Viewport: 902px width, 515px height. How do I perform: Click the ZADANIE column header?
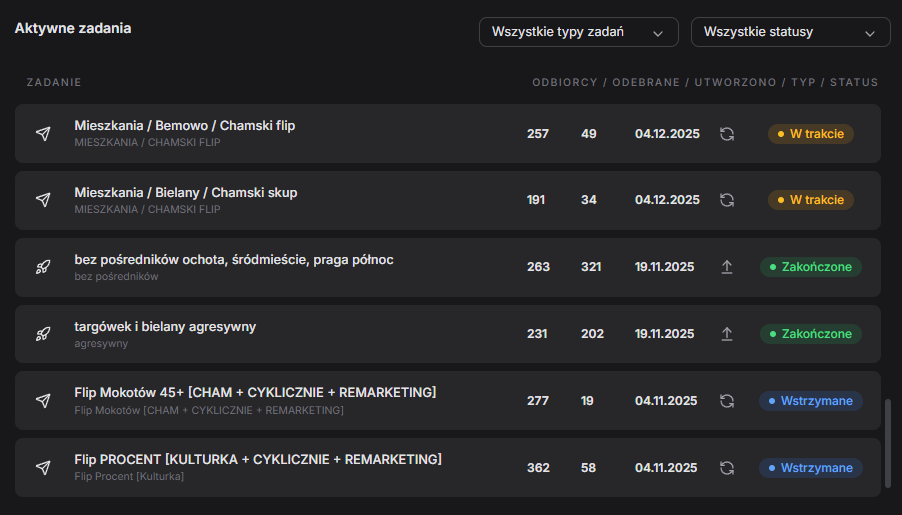pyautogui.click(x=54, y=82)
